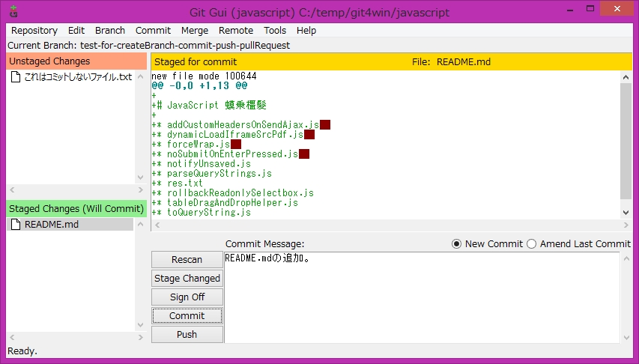Click scroll-up arrow of the diff pane

[626, 77]
